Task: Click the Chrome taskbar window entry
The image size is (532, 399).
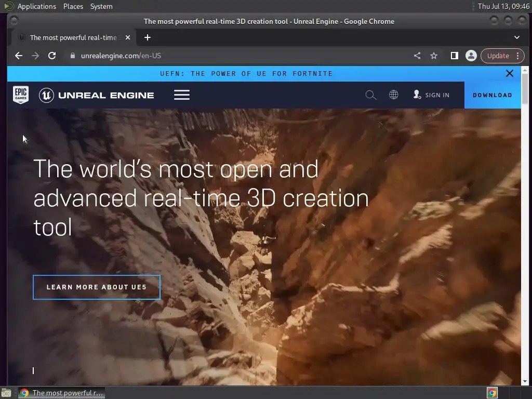Action: click(x=61, y=393)
